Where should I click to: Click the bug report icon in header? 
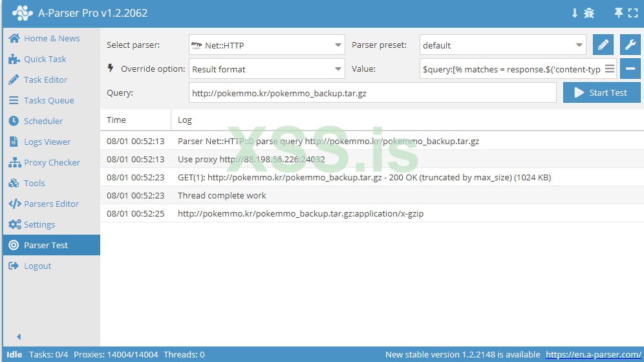pyautogui.click(x=589, y=13)
